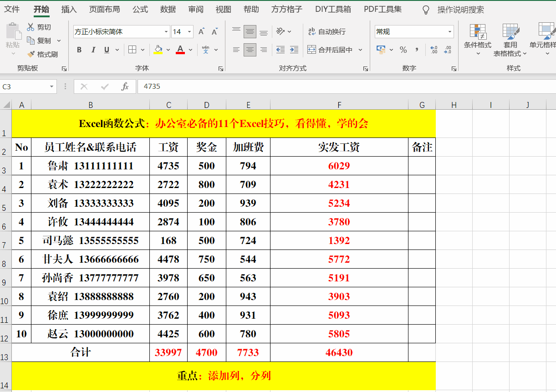Toggle Underline formatting
Image resolution: width=556 pixels, height=392 pixels.
[x=107, y=50]
